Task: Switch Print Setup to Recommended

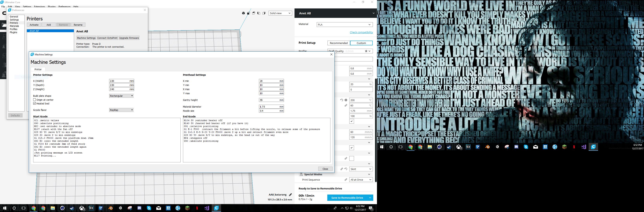Action: tap(338, 43)
